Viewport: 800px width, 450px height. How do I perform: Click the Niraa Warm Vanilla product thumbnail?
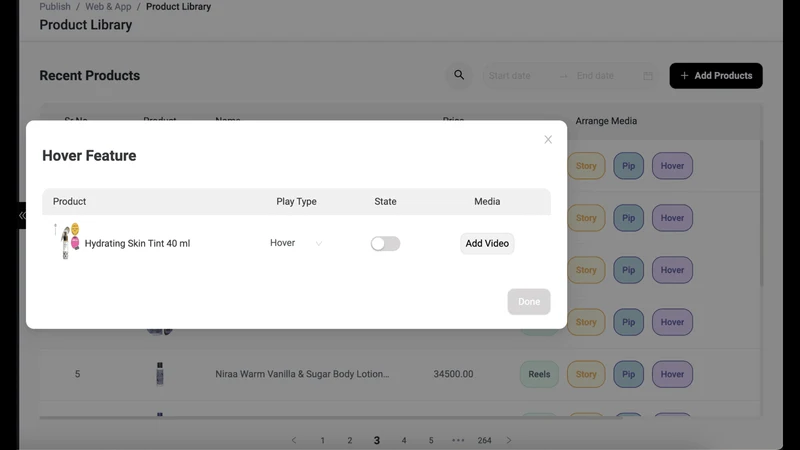[x=160, y=374]
